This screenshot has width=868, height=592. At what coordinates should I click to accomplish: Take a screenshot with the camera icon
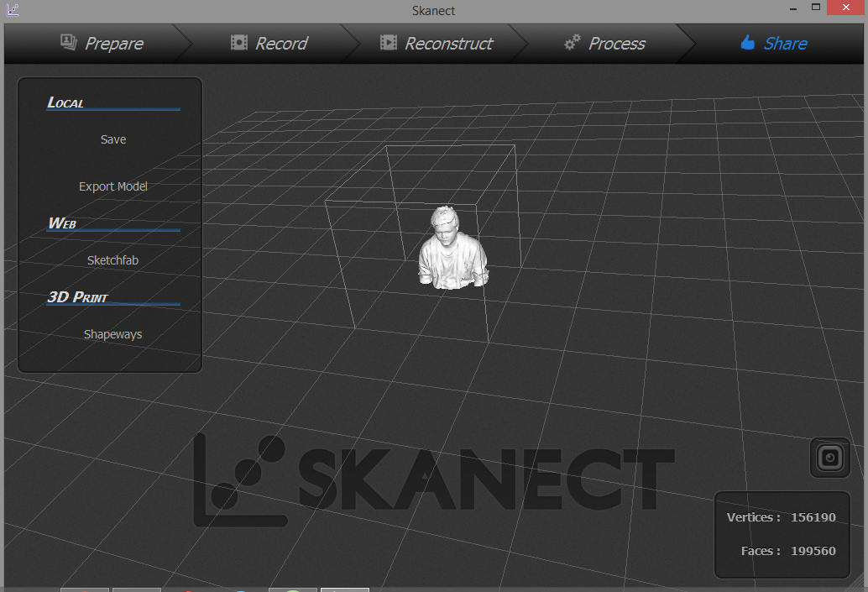pyautogui.click(x=829, y=458)
